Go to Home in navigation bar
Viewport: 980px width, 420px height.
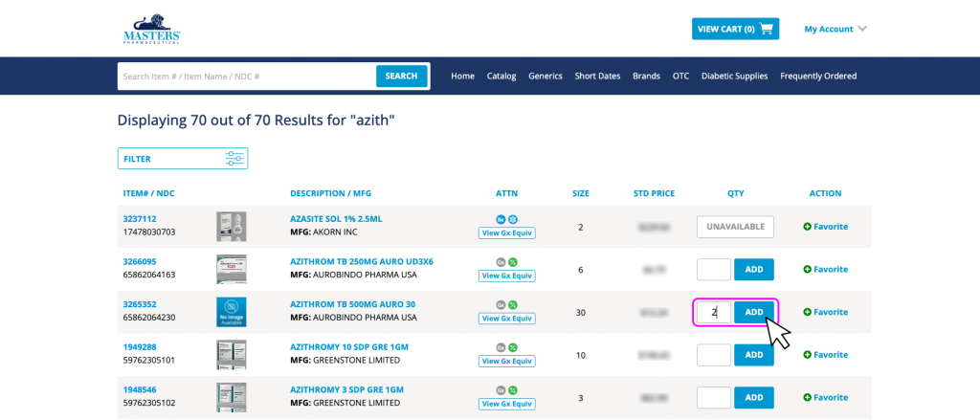point(462,77)
